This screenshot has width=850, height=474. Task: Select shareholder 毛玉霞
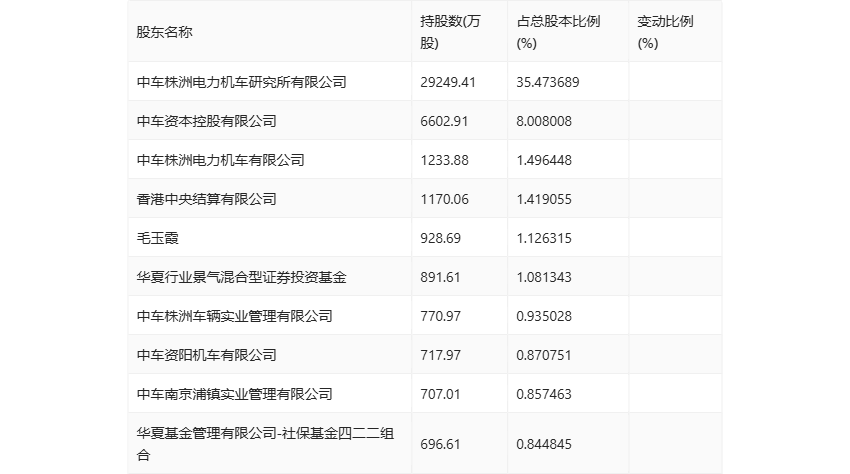157,238
